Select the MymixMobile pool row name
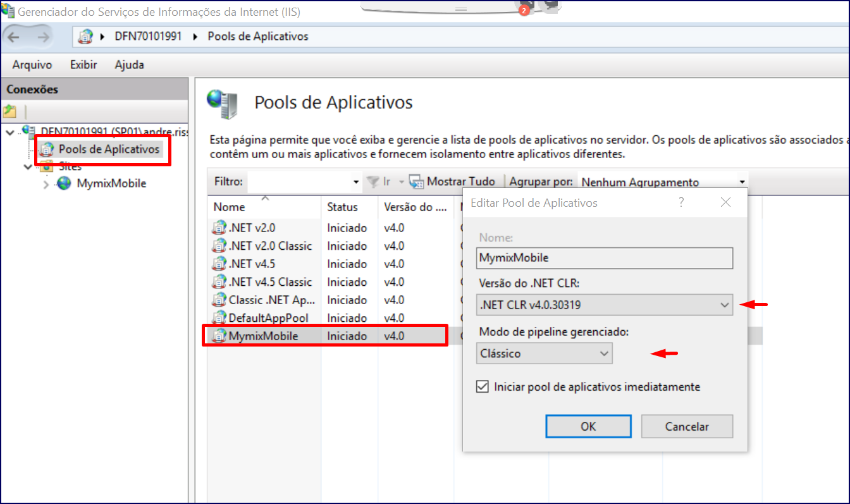This screenshot has height=504, width=850. (x=263, y=336)
